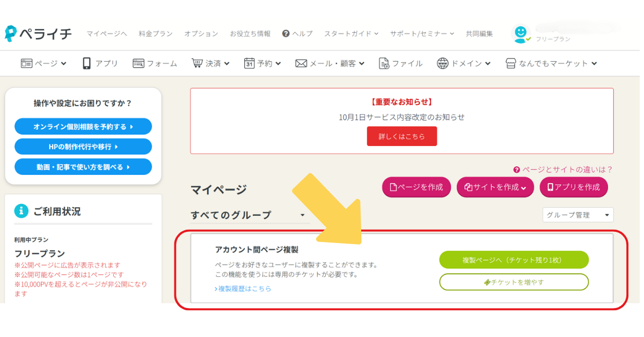The height and width of the screenshot is (337, 644).
Task: Open 料金プラン in top menu
Action: (155, 33)
